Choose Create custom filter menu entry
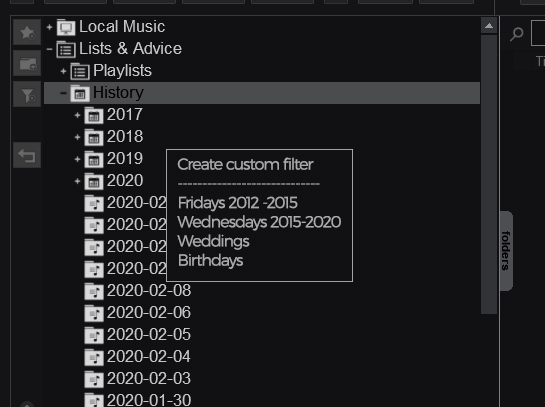This screenshot has height=407, width=545. coord(245,164)
